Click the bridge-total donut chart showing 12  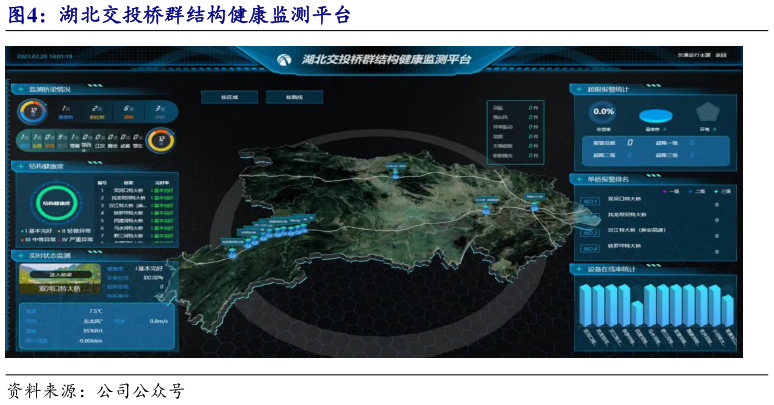pos(33,112)
